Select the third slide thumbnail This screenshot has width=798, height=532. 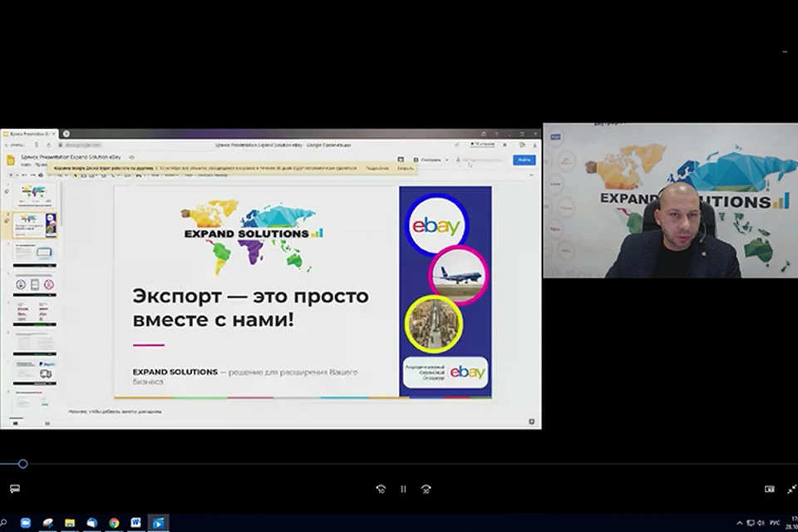35,254
